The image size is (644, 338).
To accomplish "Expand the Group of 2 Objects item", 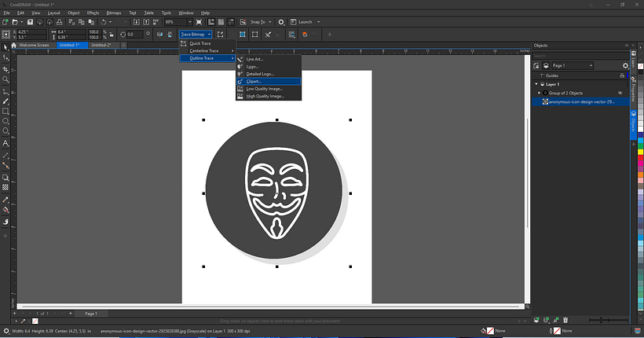I will point(540,93).
